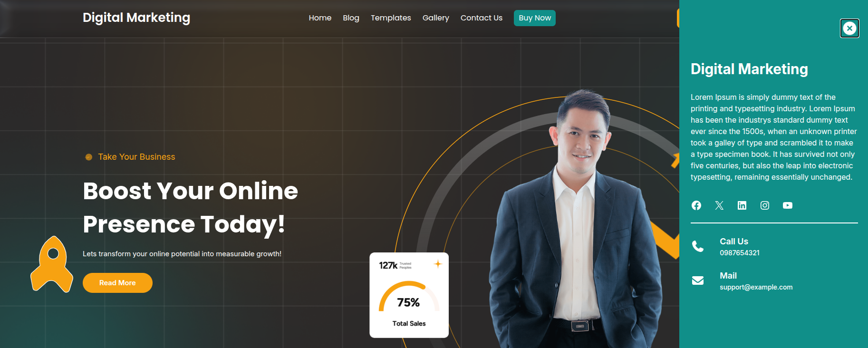Image resolution: width=868 pixels, height=348 pixels.
Task: Click the orange rocket icon
Action: [x=52, y=264]
